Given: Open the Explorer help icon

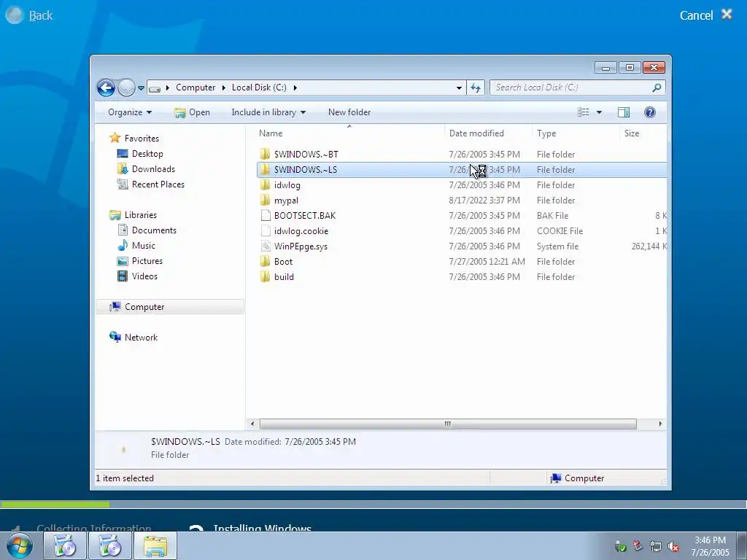Looking at the screenshot, I should click(650, 112).
